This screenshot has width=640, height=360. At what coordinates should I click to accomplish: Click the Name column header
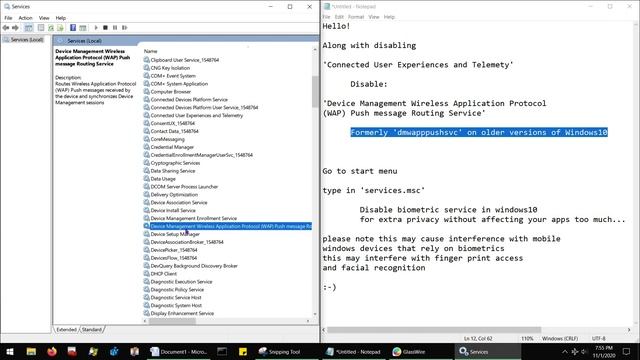tap(150, 51)
